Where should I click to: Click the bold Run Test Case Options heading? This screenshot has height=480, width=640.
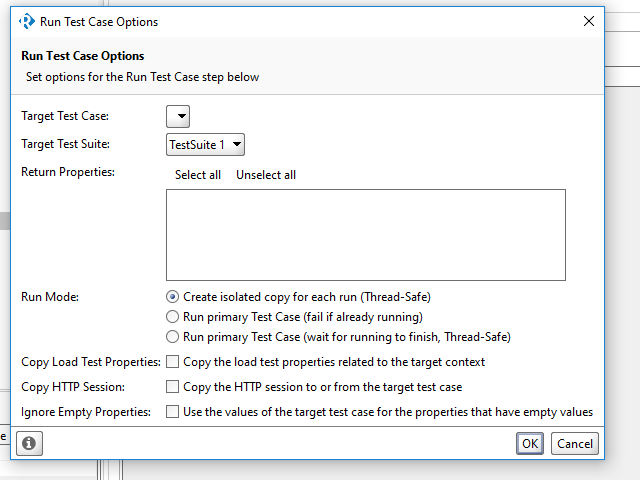click(x=83, y=56)
